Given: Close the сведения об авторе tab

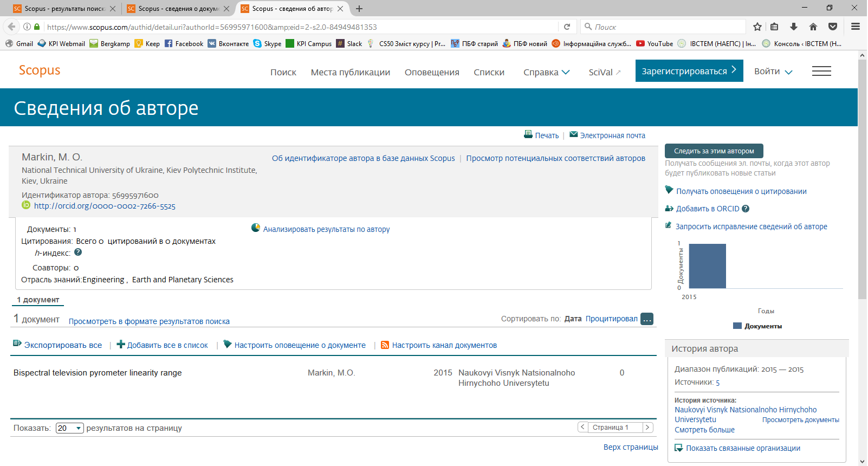Looking at the screenshot, I should point(340,9).
